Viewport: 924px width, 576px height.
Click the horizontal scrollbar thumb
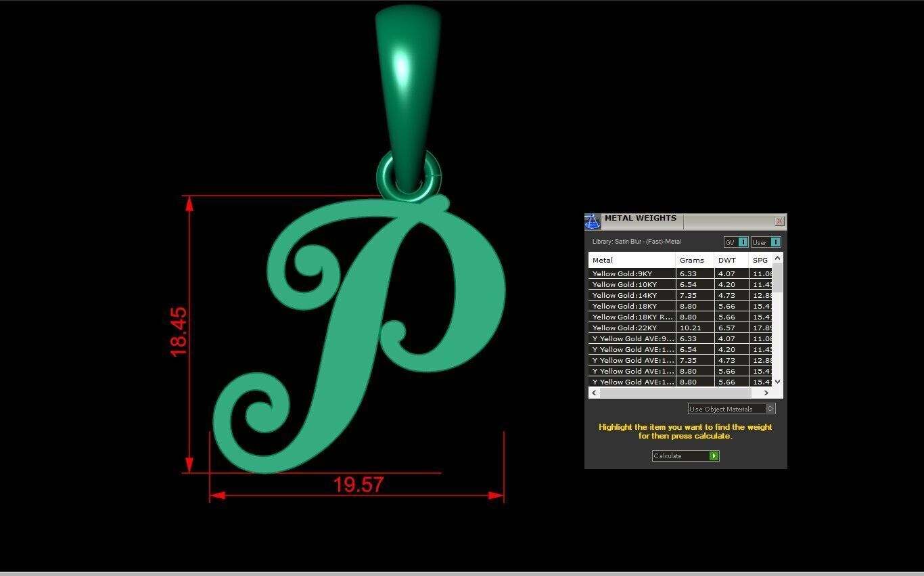[675, 393]
